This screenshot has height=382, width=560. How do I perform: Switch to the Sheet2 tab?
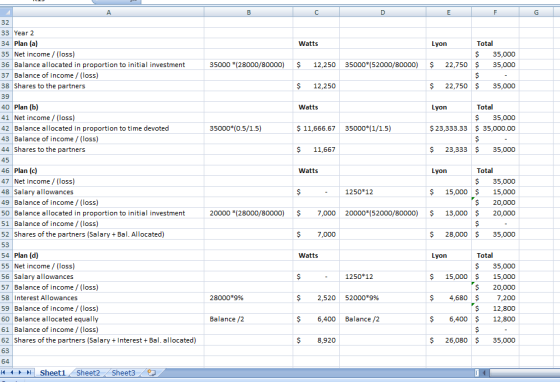[x=88, y=373]
